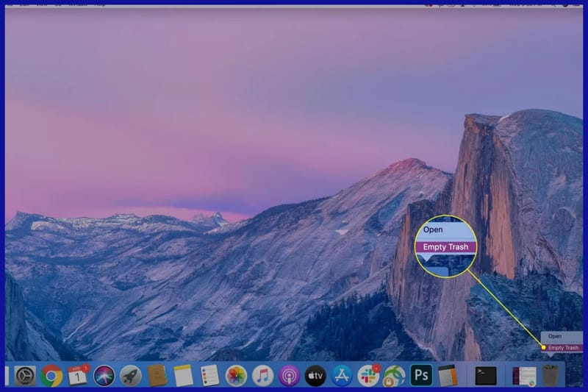
Task: Open the Photos app in dock
Action: 236,376
